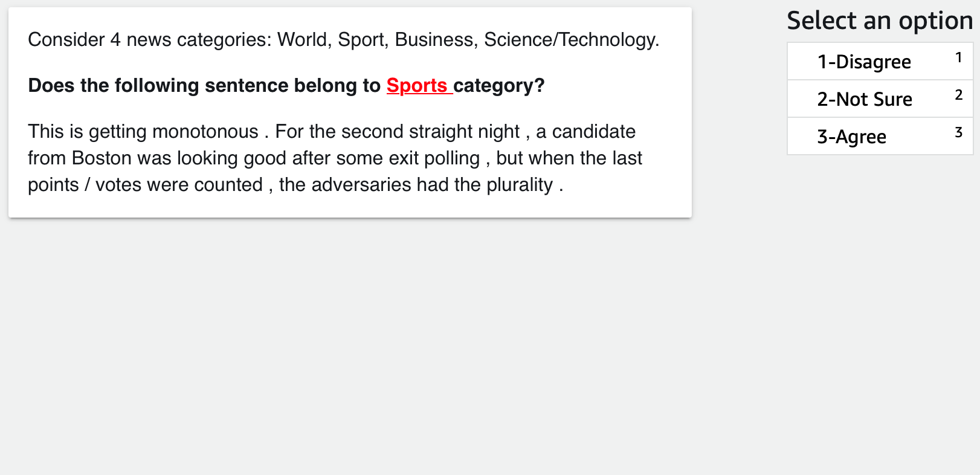
Task: Click "Sport," in the news categories line
Action: [363, 40]
